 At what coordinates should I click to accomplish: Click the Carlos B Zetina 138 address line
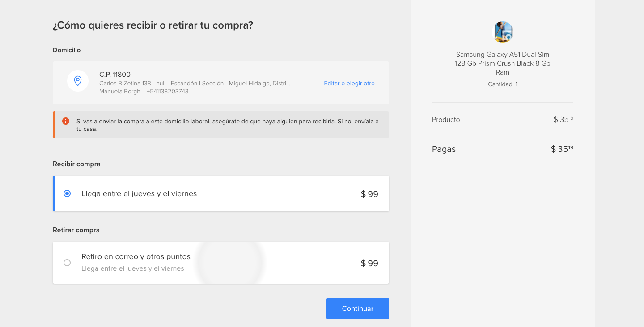tap(195, 84)
